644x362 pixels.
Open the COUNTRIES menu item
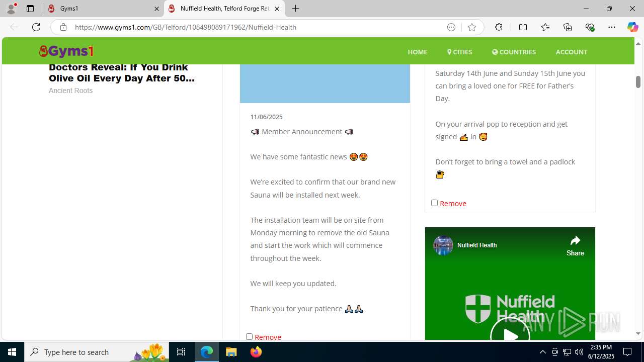coord(514,52)
